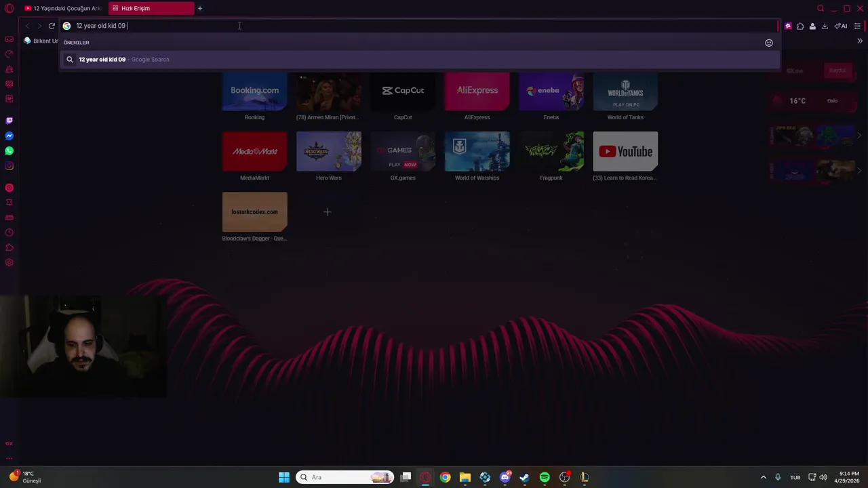This screenshot has width=868, height=488.
Task: Open the YouTube speed dial tile
Action: point(625,151)
